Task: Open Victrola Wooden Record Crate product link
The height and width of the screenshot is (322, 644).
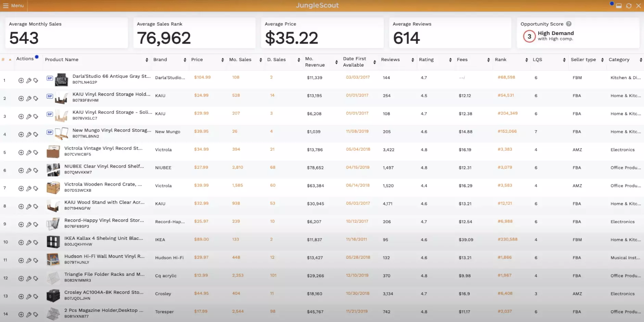Action: (x=103, y=184)
